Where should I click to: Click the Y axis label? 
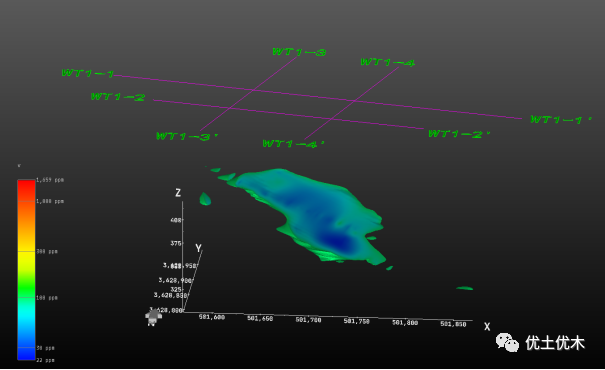(x=198, y=248)
